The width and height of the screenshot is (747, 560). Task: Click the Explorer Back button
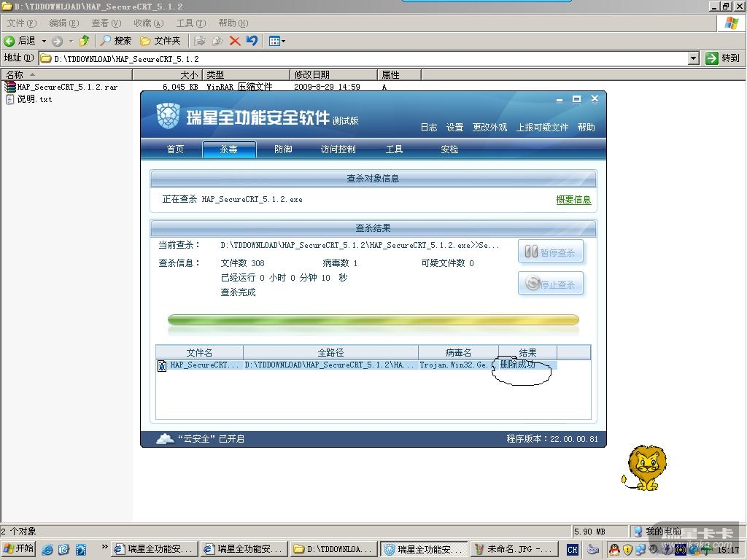[20, 41]
